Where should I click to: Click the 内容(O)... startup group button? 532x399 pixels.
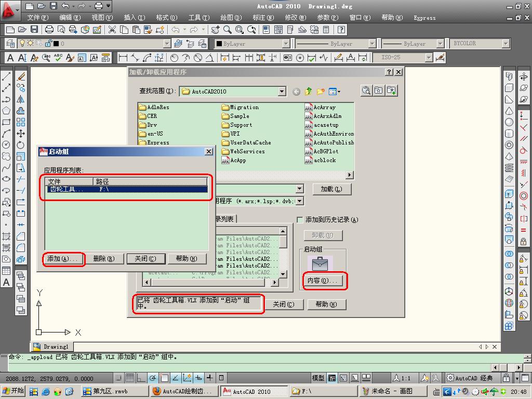pyautogui.click(x=323, y=281)
